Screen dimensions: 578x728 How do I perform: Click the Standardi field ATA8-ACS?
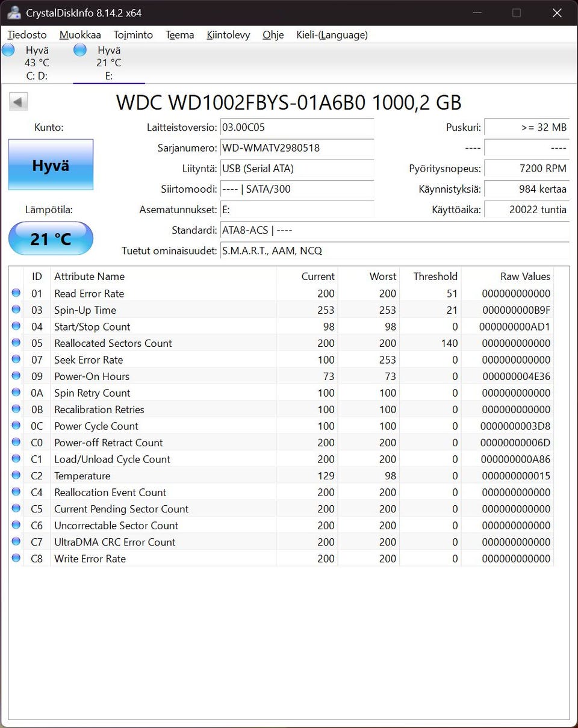click(x=395, y=230)
